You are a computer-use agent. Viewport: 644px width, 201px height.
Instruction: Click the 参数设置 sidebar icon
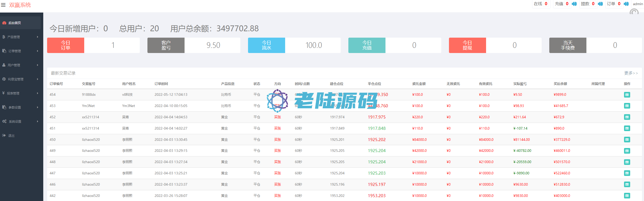point(4,107)
